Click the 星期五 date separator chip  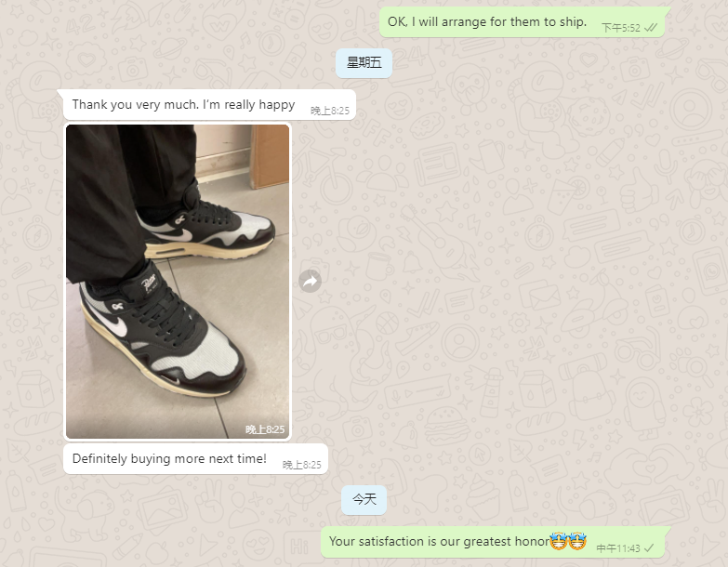[364, 62]
